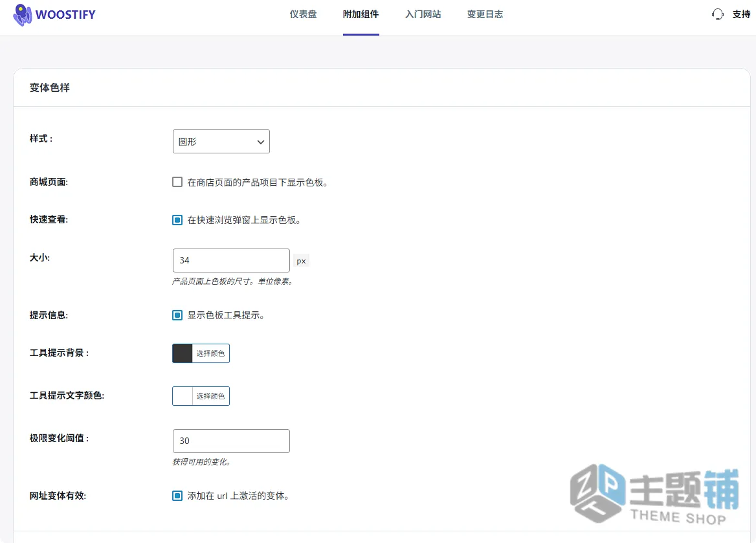The height and width of the screenshot is (543, 756).
Task: Click the hint 产品页面上色板的尺寸。单位像素。
Action: coord(233,281)
